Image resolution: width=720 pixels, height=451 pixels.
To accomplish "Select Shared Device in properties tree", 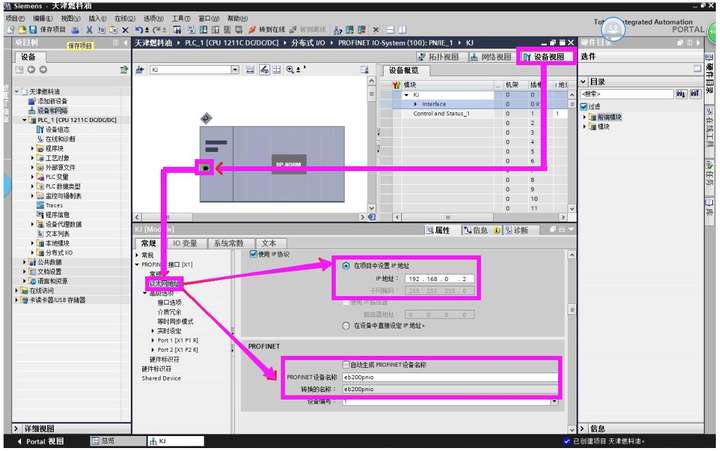I will (161, 378).
